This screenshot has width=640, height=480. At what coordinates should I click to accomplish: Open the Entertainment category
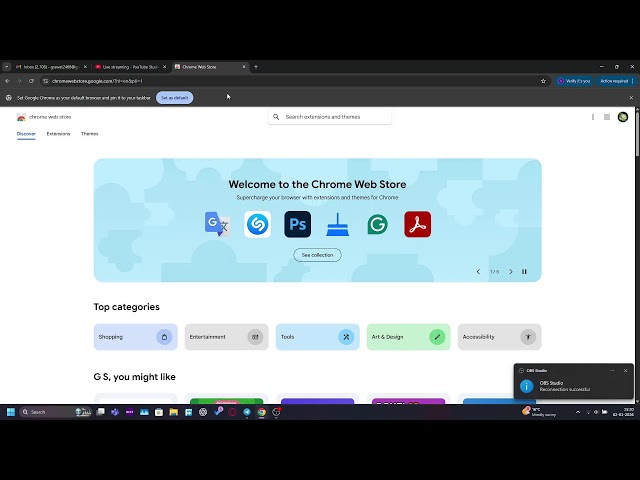point(227,337)
